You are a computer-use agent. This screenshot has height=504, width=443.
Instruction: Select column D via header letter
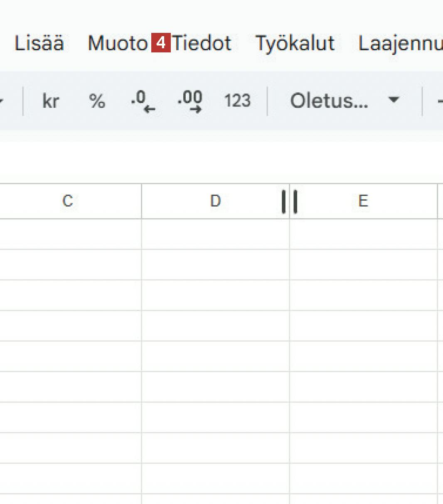[x=215, y=201]
